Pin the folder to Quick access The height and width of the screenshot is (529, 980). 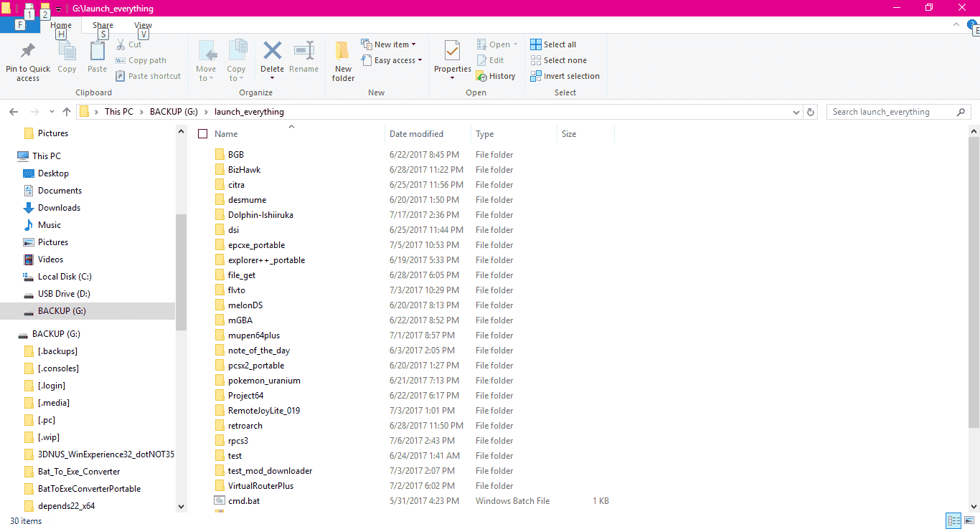pos(28,62)
